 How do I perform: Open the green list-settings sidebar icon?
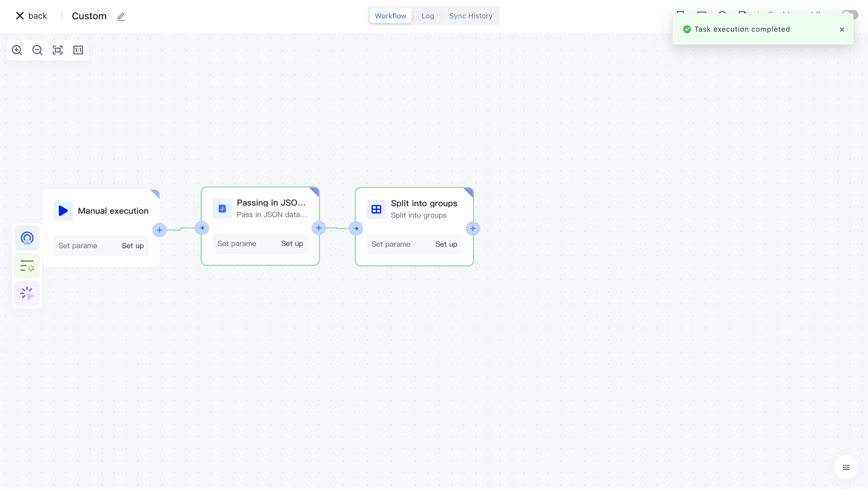[27, 266]
